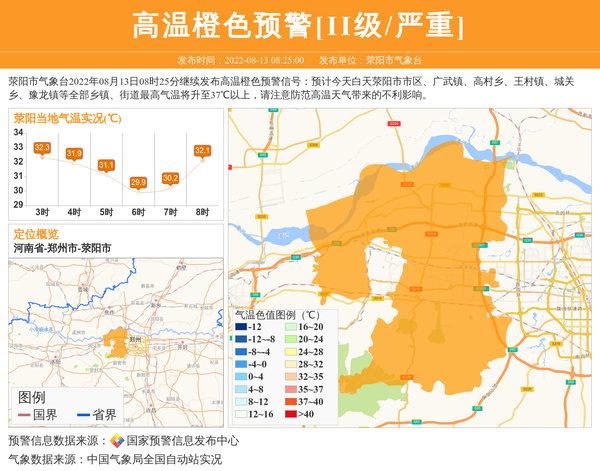The height and width of the screenshot is (471, 600).
Task: Click the 32.3 temperature marker at 3时
Action: 42,148
